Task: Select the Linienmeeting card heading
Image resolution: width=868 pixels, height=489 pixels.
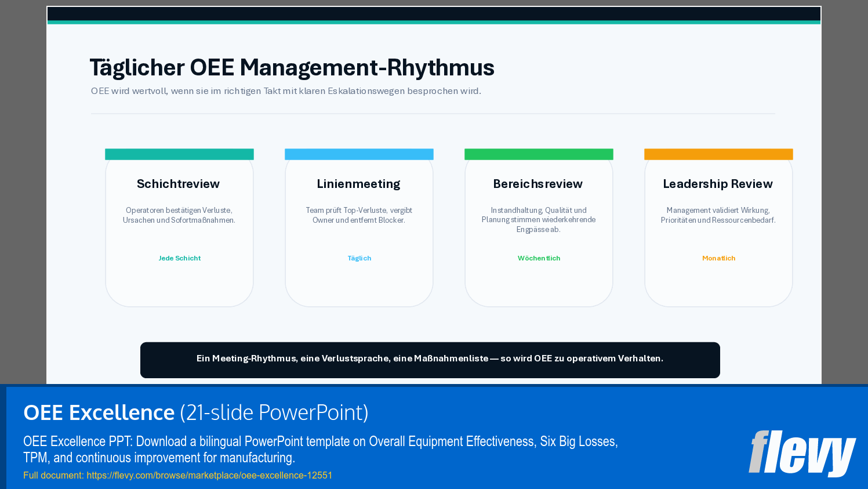Action: pos(359,184)
